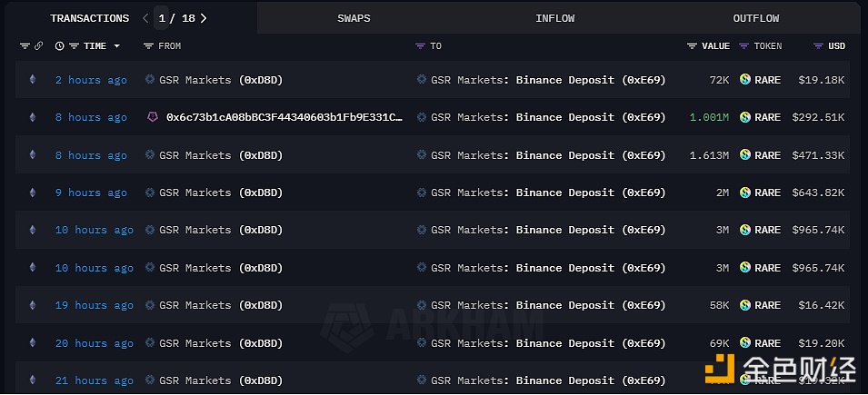This screenshot has height=395, width=868.
Task: Select the green 1.001M value
Action: [x=709, y=117]
